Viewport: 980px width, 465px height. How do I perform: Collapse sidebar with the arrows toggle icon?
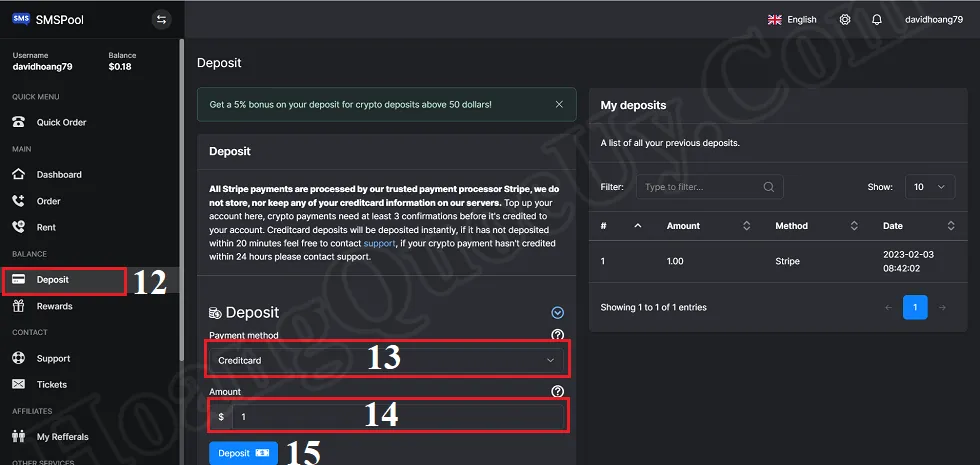[x=161, y=19]
